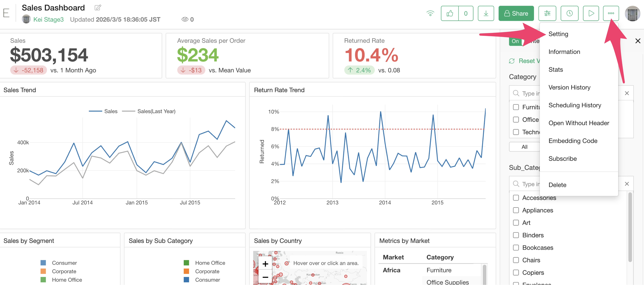Select Setting from the dropdown menu

558,34
